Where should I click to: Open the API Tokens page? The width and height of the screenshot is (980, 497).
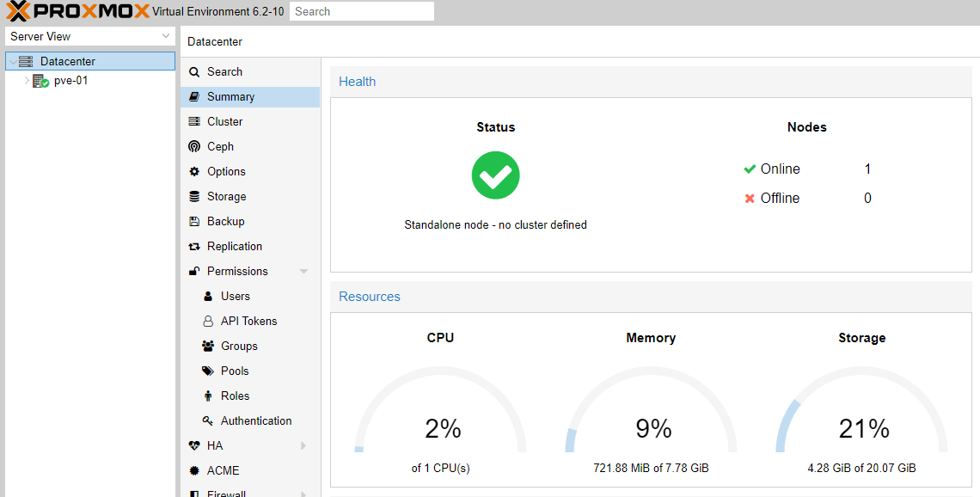[245, 321]
